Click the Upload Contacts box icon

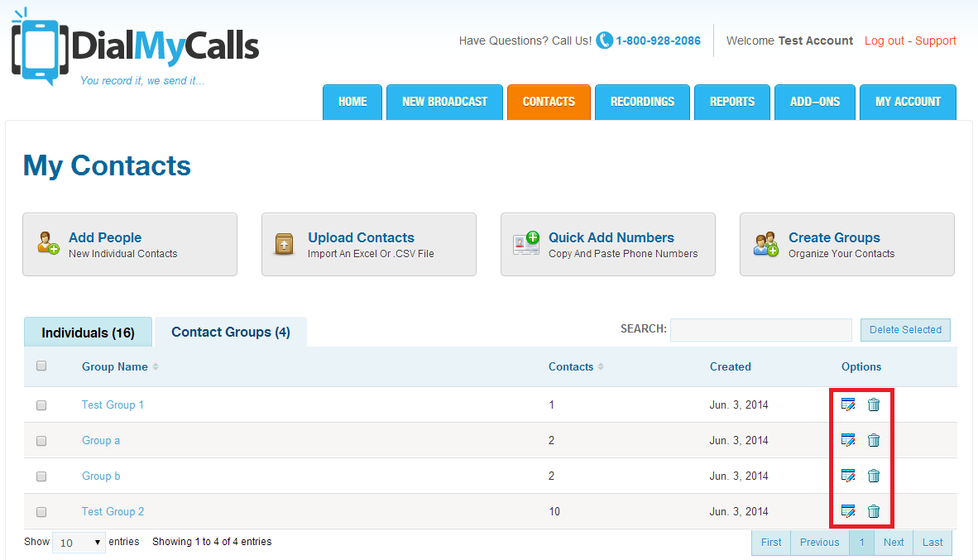click(x=285, y=244)
